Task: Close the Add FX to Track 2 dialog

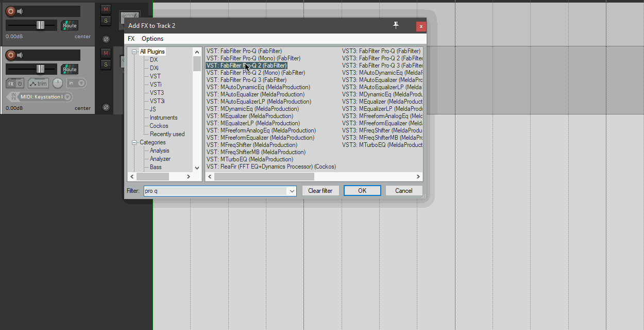Action: pyautogui.click(x=421, y=26)
